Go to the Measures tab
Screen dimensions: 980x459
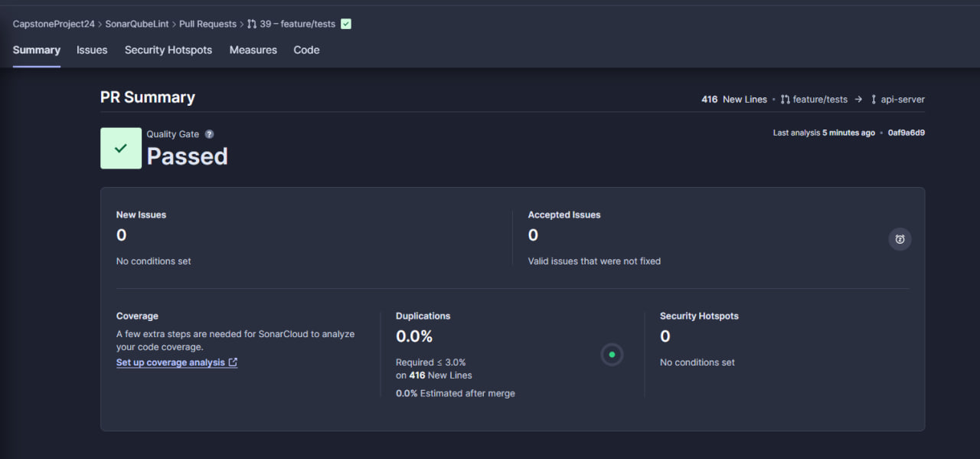coord(253,50)
